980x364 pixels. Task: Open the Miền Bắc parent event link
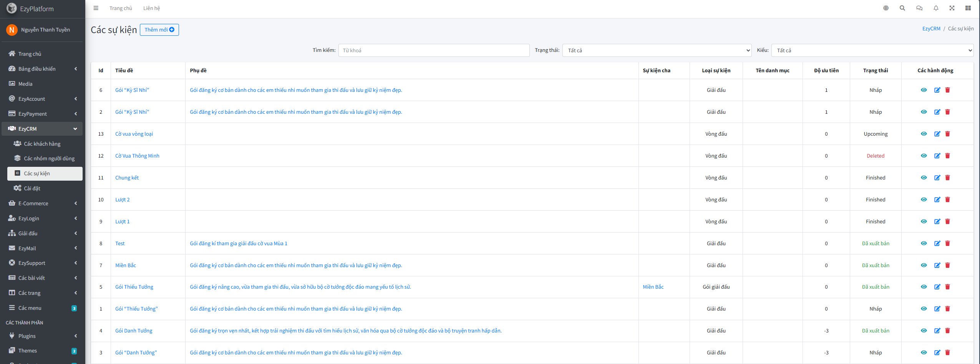[x=653, y=287]
